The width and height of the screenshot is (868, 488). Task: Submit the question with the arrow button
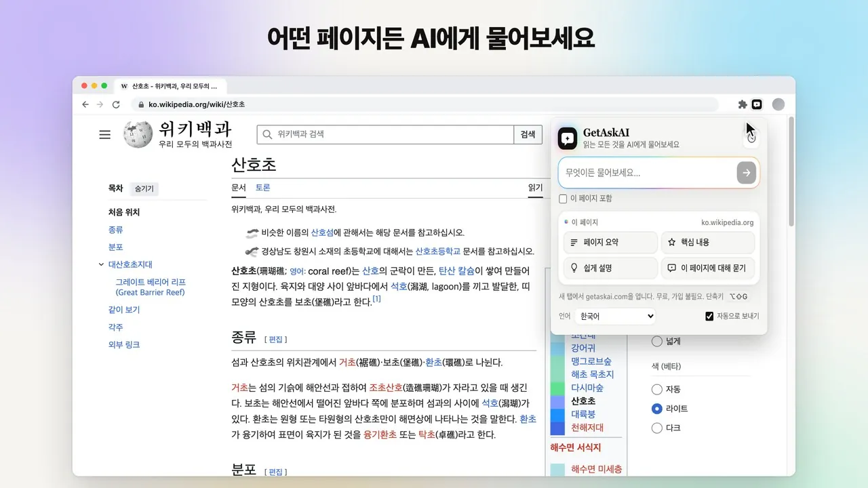(x=746, y=173)
